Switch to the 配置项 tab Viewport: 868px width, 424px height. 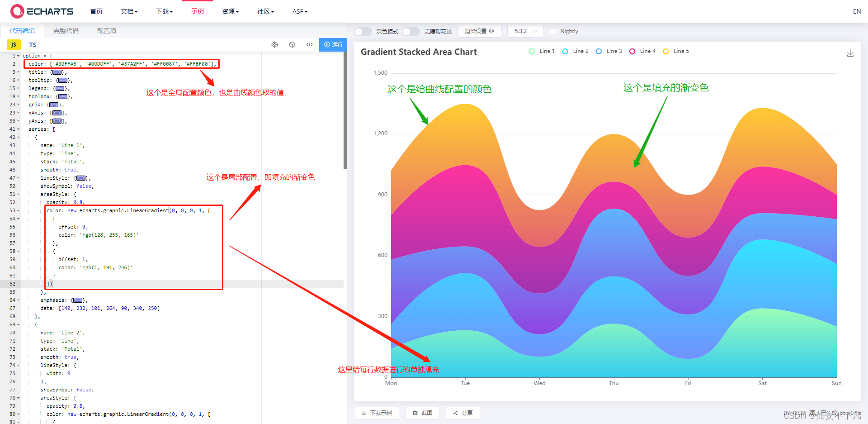click(107, 31)
